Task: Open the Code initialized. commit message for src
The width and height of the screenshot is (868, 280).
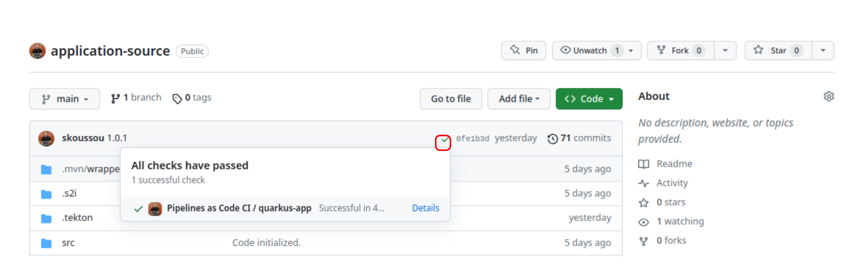Action: pos(267,243)
